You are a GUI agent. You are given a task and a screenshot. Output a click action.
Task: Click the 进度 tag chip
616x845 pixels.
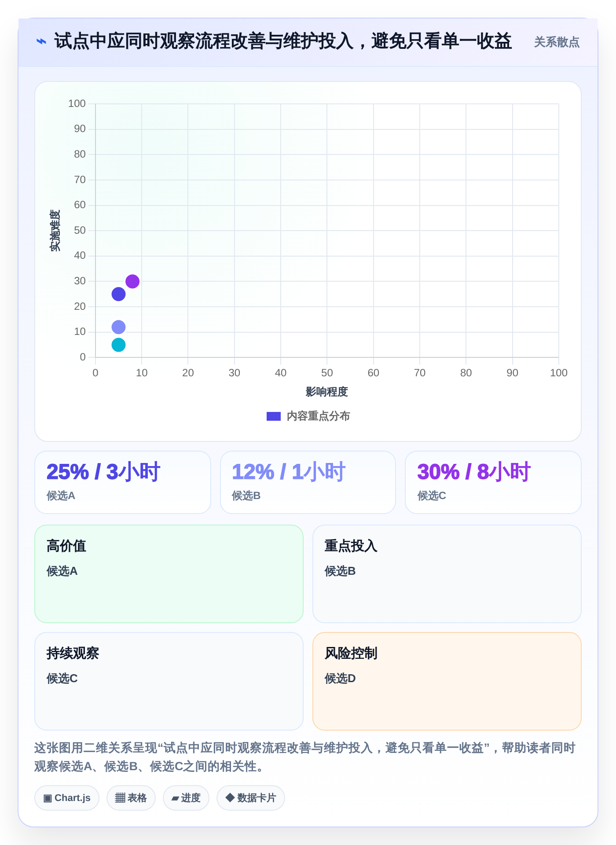186,798
